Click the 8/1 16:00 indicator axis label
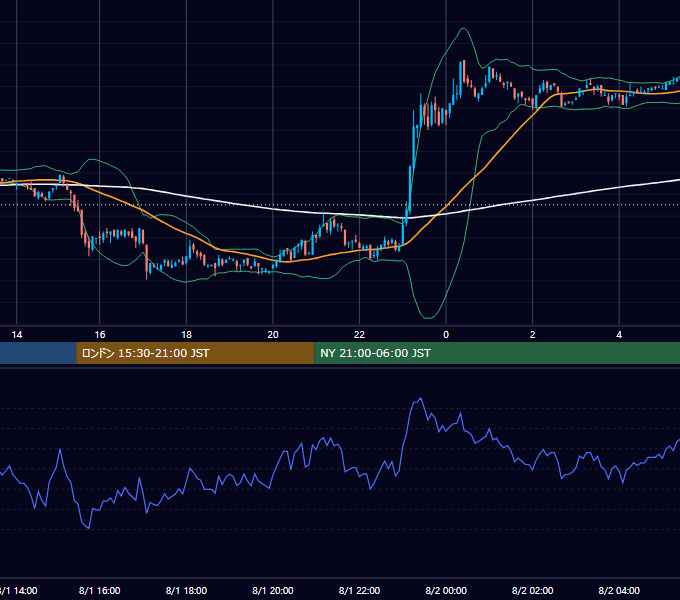 click(x=100, y=590)
